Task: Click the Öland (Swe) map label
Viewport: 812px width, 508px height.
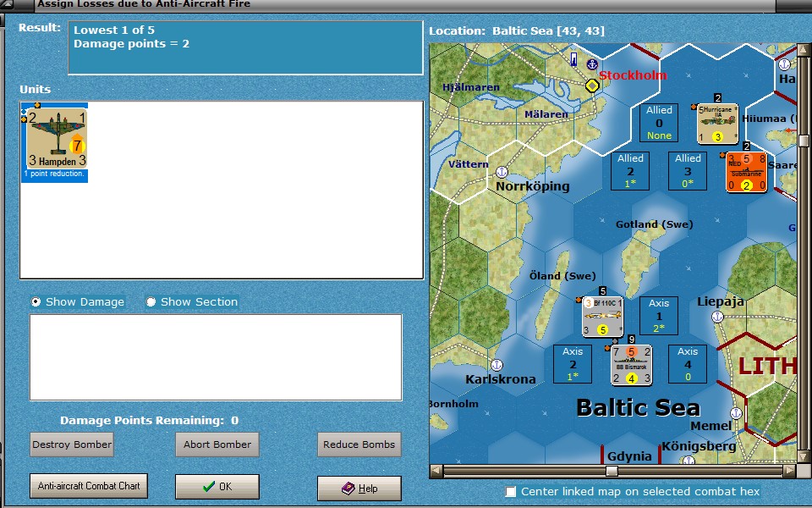Action: [x=562, y=276]
